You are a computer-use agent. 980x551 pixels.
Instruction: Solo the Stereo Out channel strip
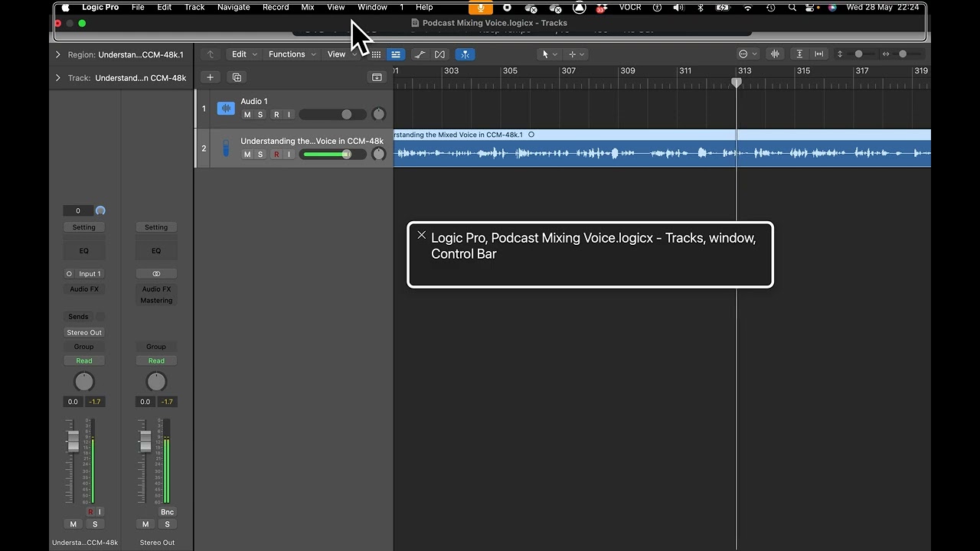[167, 524]
